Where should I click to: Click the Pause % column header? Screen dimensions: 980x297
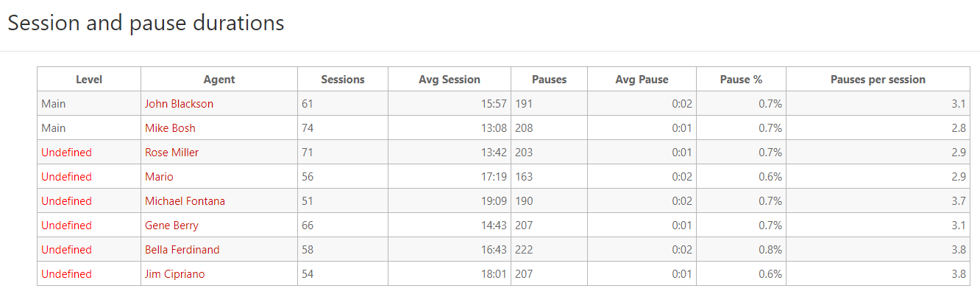pos(741,80)
